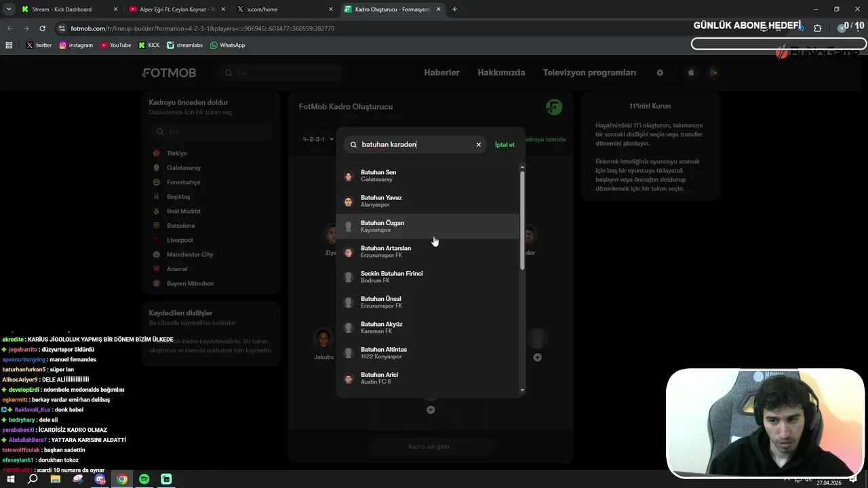Open the WhatsApp bookmark
868x488 pixels.
[x=228, y=45]
